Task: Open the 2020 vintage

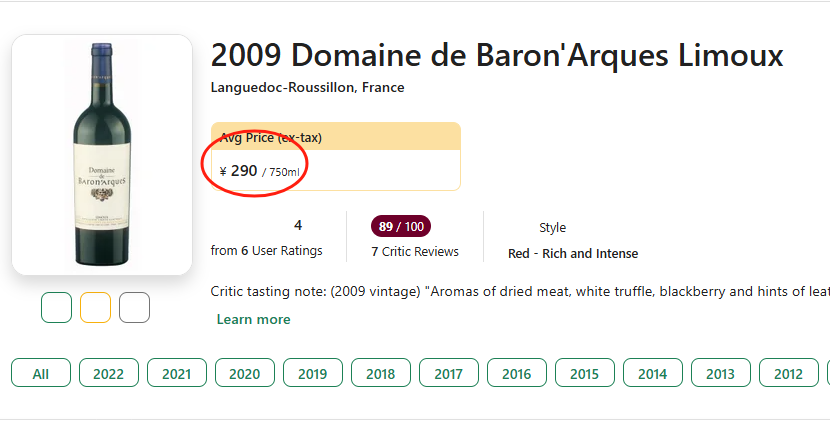Action: [245, 373]
